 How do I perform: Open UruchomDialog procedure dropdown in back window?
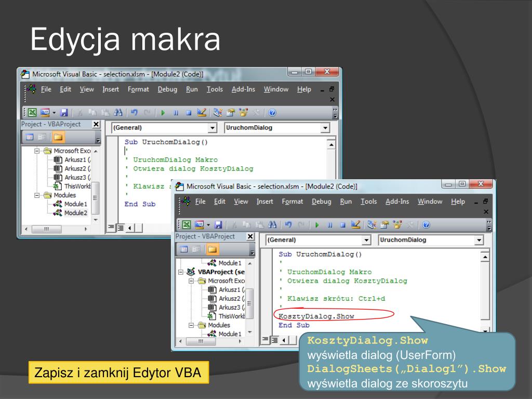pyautogui.click(x=325, y=128)
